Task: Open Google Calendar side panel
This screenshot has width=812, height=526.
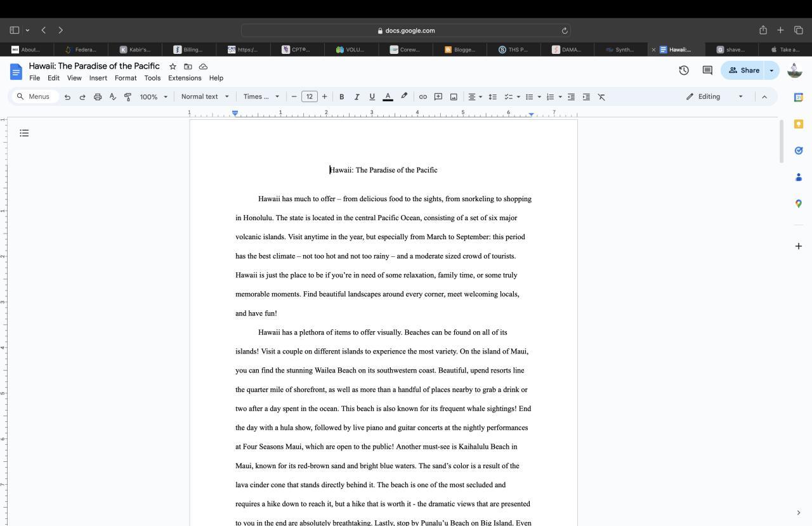Action: (799, 97)
